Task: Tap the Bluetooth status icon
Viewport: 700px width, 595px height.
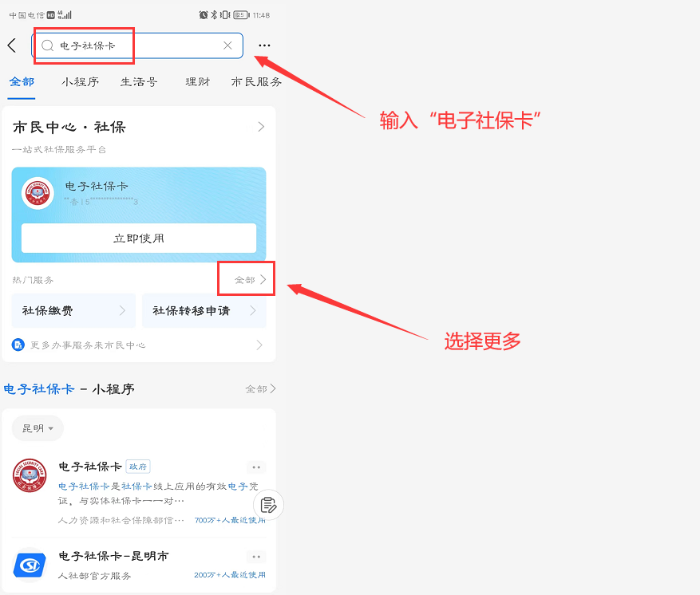Action: pos(214,14)
